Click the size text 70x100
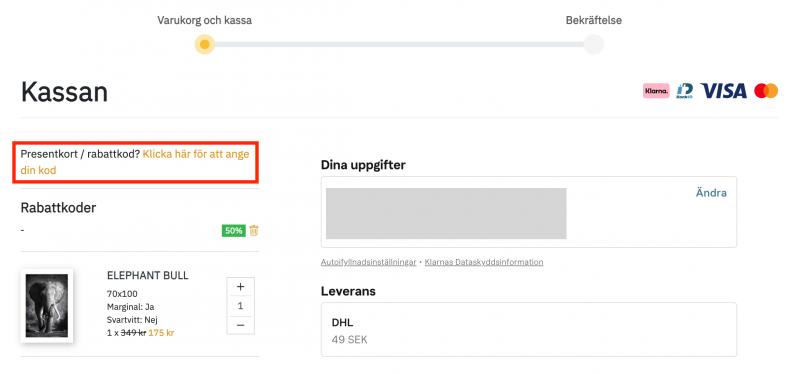Viewport: 800px width, 374px height. (x=122, y=294)
